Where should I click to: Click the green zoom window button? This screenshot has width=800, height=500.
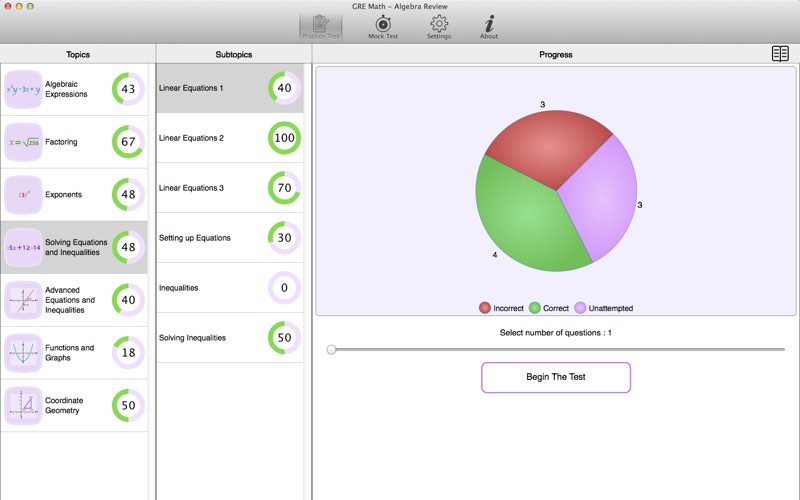(30, 6)
